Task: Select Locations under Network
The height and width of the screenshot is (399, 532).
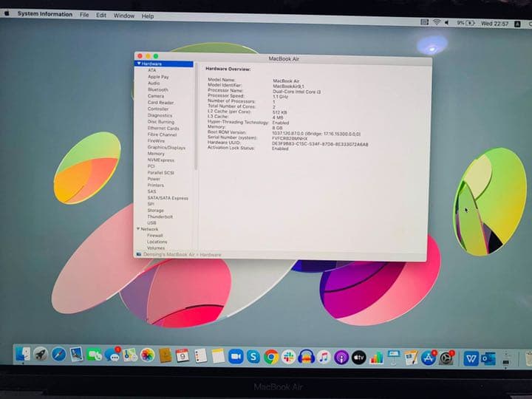Action: click(x=157, y=242)
